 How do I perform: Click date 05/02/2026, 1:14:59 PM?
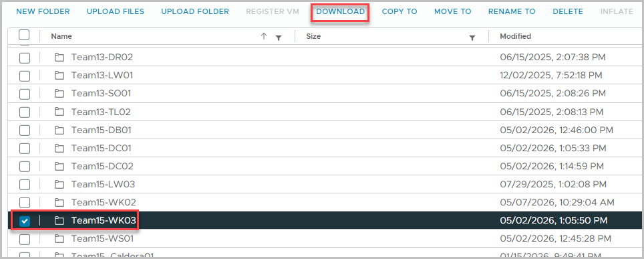point(552,167)
